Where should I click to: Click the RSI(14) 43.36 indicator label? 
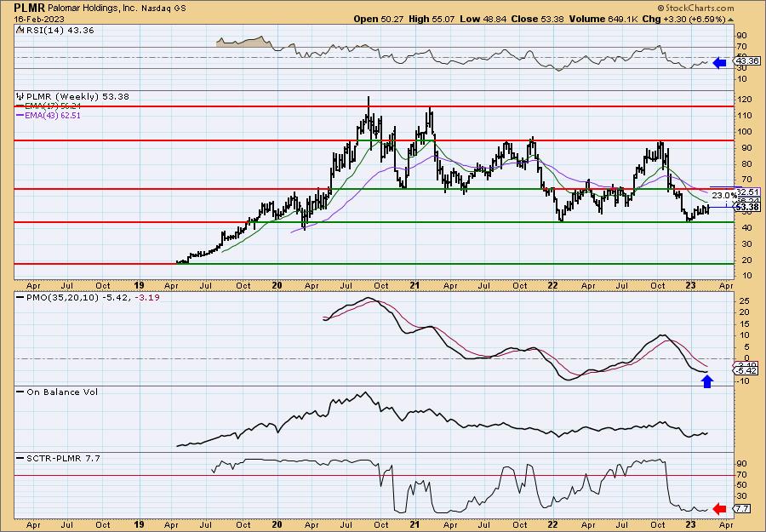coord(60,30)
